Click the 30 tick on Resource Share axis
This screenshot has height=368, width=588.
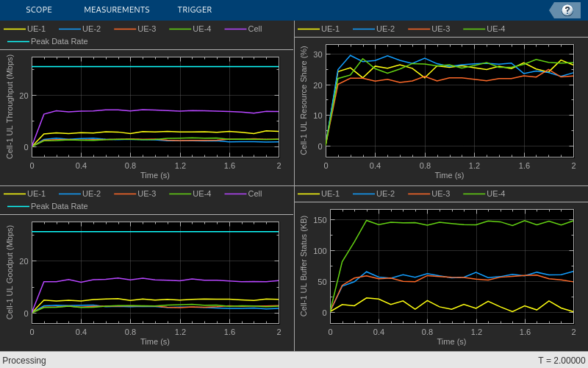[x=318, y=54]
